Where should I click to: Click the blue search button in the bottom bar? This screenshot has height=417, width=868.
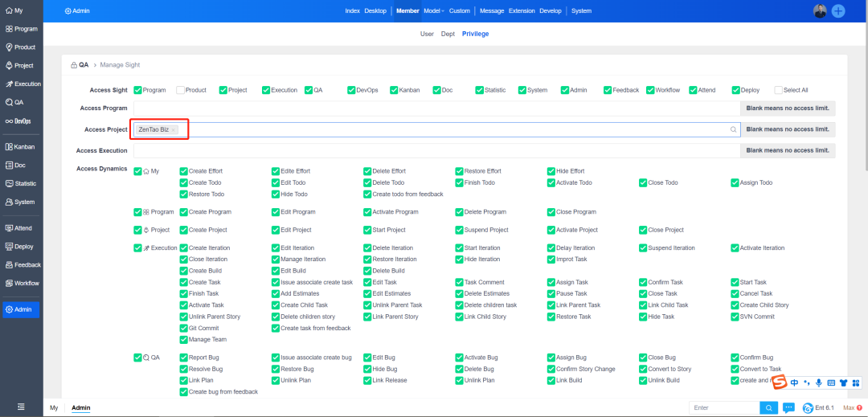[768, 408]
